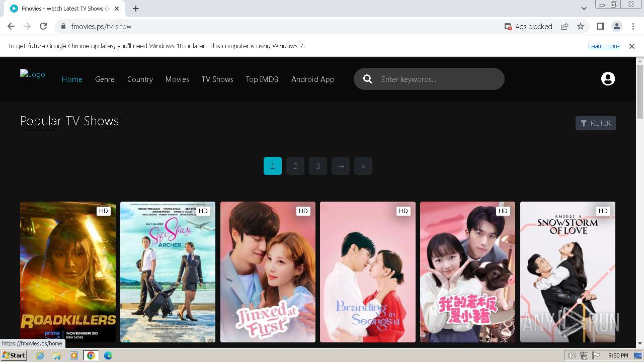Open a new tab with the plus button
Image resolution: width=644 pixels, height=362 pixels.
tap(136, 9)
